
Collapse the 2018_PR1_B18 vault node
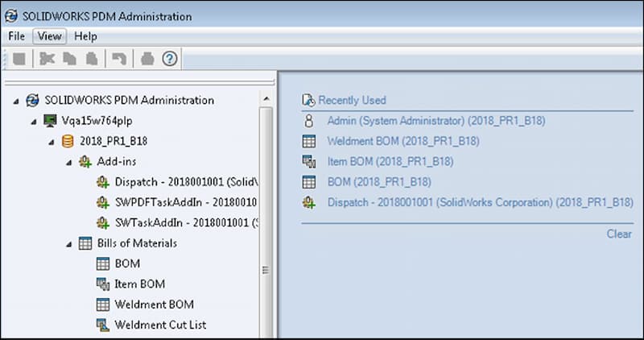point(52,143)
